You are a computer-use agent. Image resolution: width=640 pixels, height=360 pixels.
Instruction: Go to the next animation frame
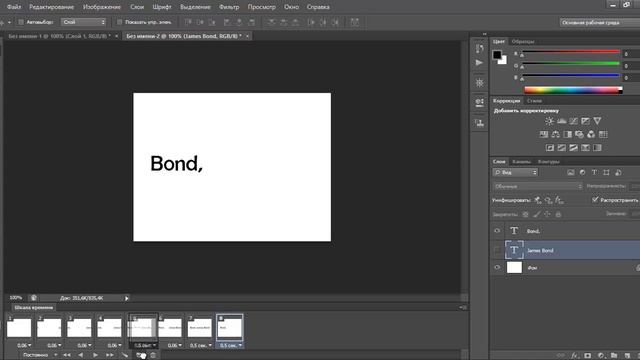pyautogui.click(x=110, y=355)
